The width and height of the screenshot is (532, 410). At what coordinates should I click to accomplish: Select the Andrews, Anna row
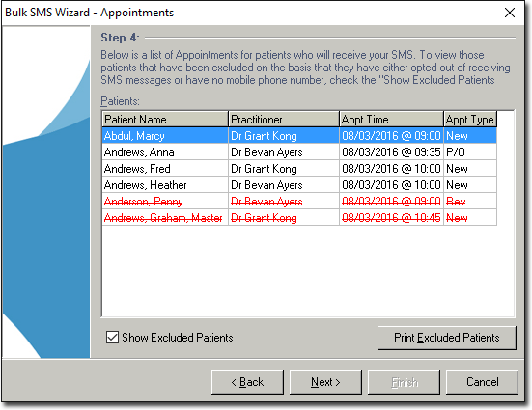pyautogui.click(x=299, y=151)
